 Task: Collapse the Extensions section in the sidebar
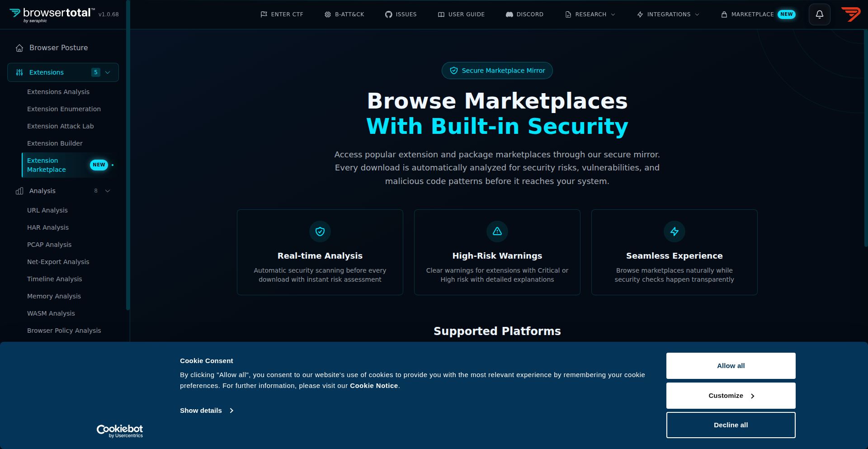coord(108,72)
